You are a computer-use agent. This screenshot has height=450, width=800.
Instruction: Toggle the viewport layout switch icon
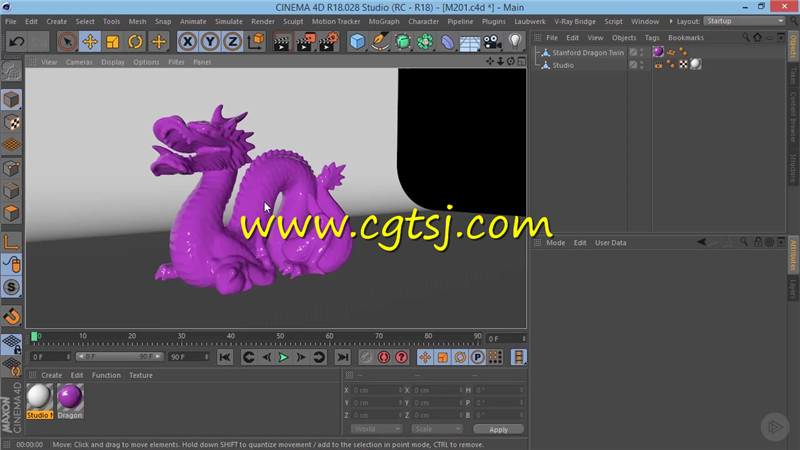point(521,61)
